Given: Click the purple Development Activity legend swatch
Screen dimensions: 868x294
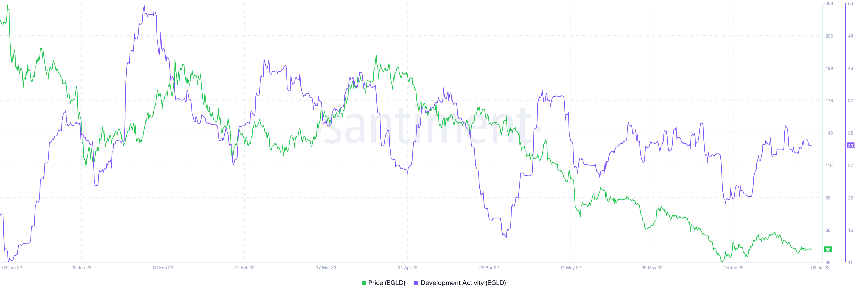Looking at the screenshot, I should tap(416, 283).
